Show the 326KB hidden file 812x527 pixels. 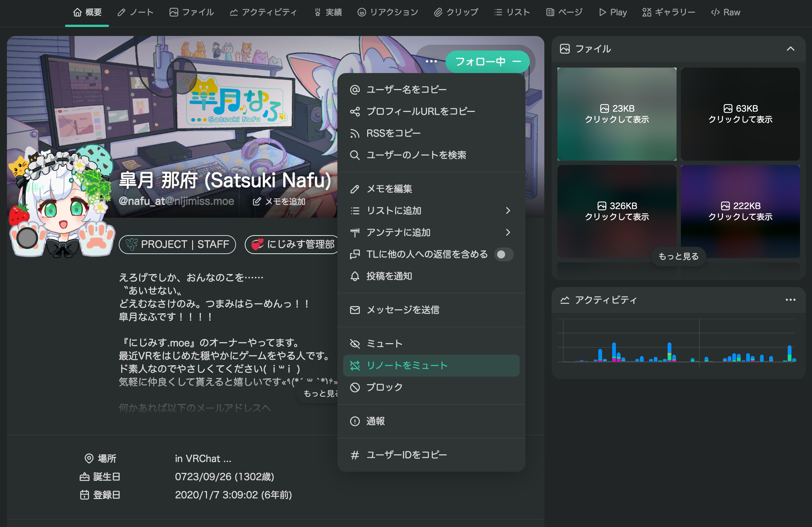617,212
